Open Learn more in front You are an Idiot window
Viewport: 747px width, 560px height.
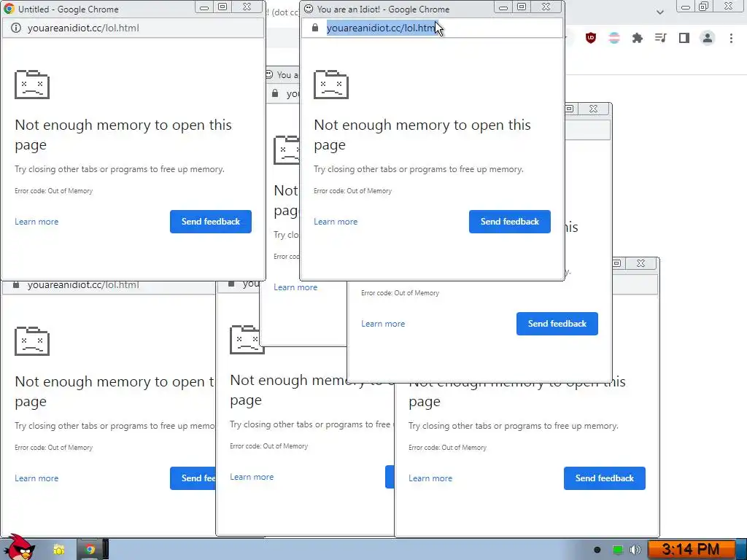[x=336, y=222]
